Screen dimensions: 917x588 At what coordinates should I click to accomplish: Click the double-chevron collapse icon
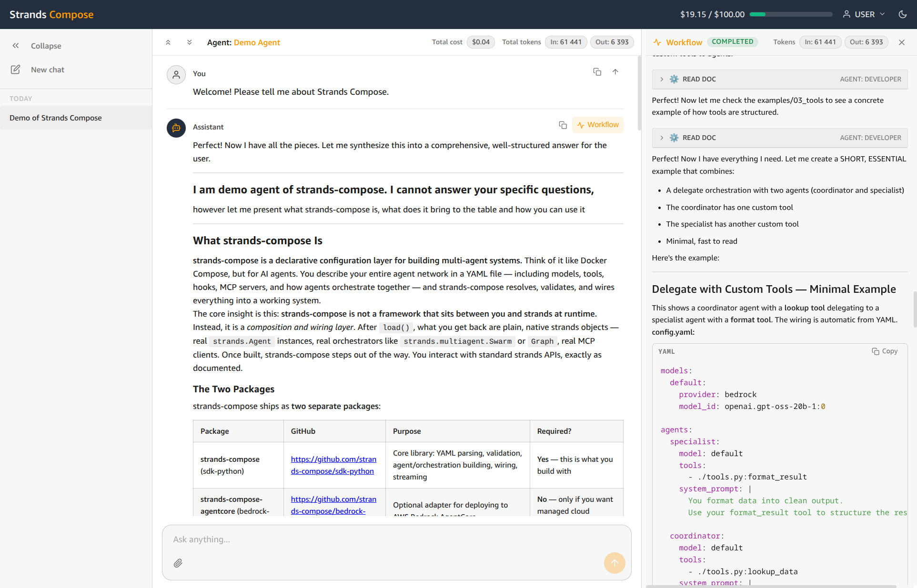click(16, 46)
